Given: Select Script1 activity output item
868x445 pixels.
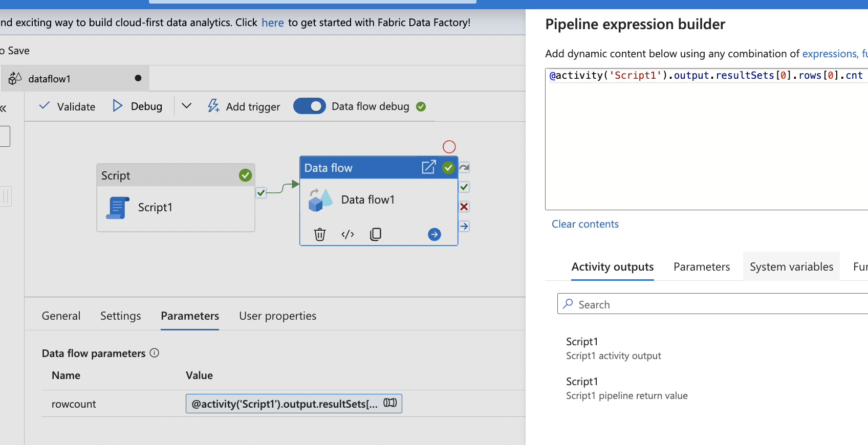Looking at the screenshot, I should click(613, 348).
